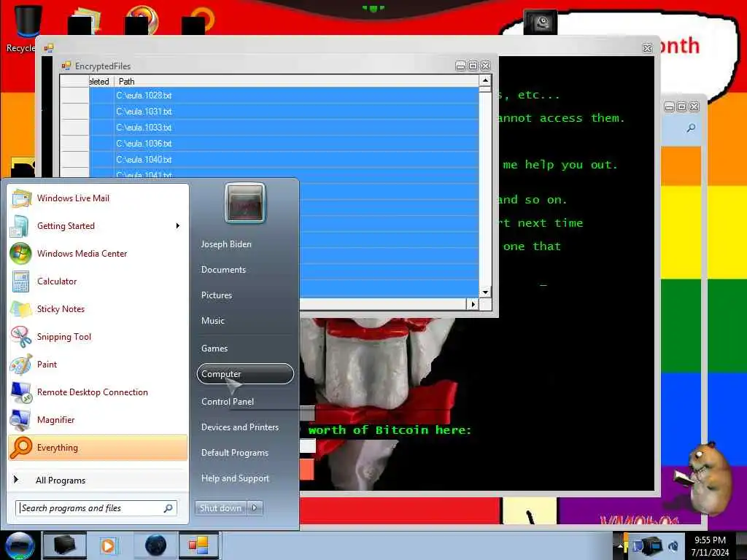Launch the Snipping Tool icon
This screenshot has height=560, width=747.
20,337
